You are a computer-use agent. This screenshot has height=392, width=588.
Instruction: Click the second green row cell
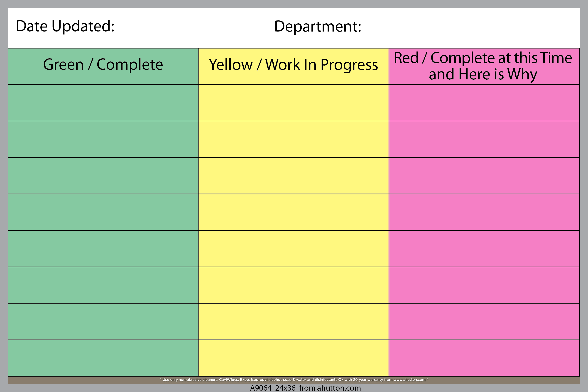tap(103, 139)
